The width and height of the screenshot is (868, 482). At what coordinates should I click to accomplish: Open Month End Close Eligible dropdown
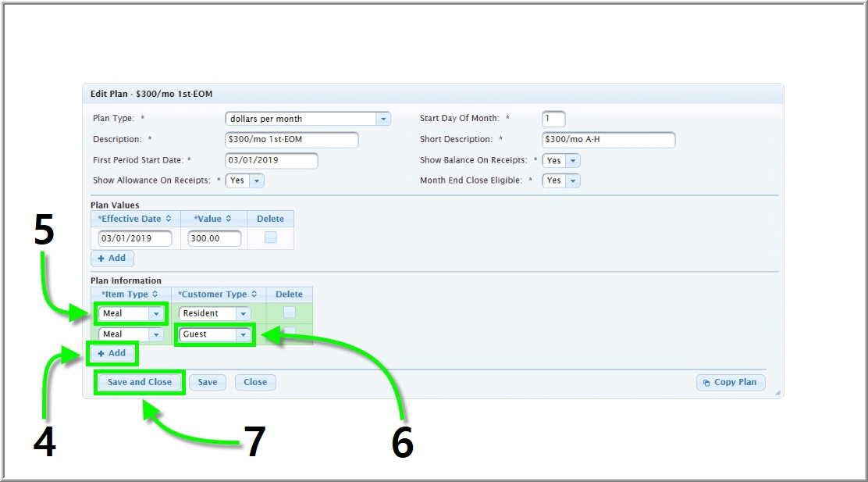click(x=573, y=180)
